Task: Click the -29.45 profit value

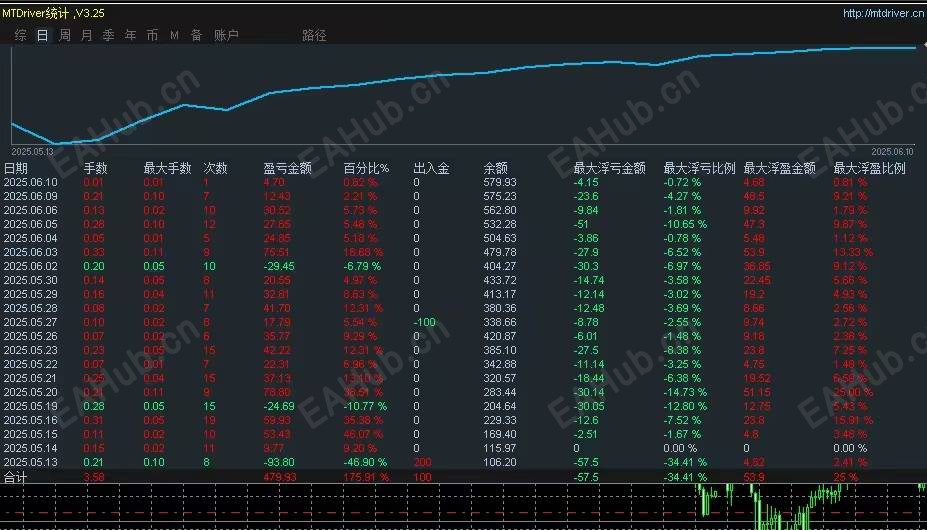Action: [x=278, y=266]
